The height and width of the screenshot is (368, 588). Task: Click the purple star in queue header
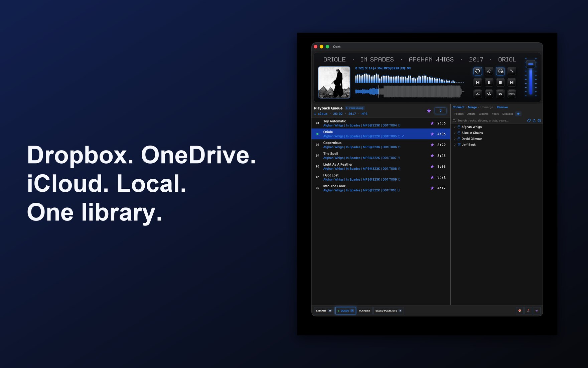click(x=429, y=111)
